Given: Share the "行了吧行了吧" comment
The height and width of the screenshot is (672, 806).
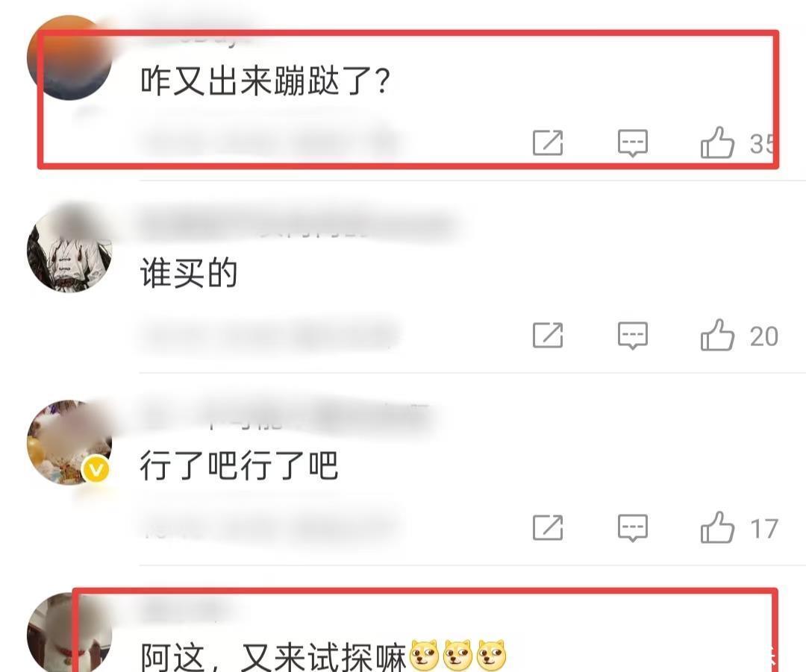Looking at the screenshot, I should pyautogui.click(x=548, y=527).
